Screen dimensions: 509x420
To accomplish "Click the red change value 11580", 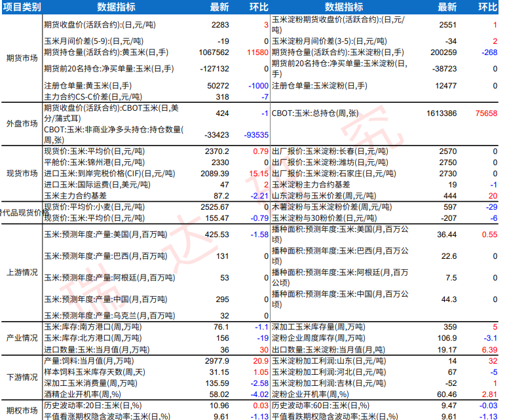I will pyautogui.click(x=257, y=52).
